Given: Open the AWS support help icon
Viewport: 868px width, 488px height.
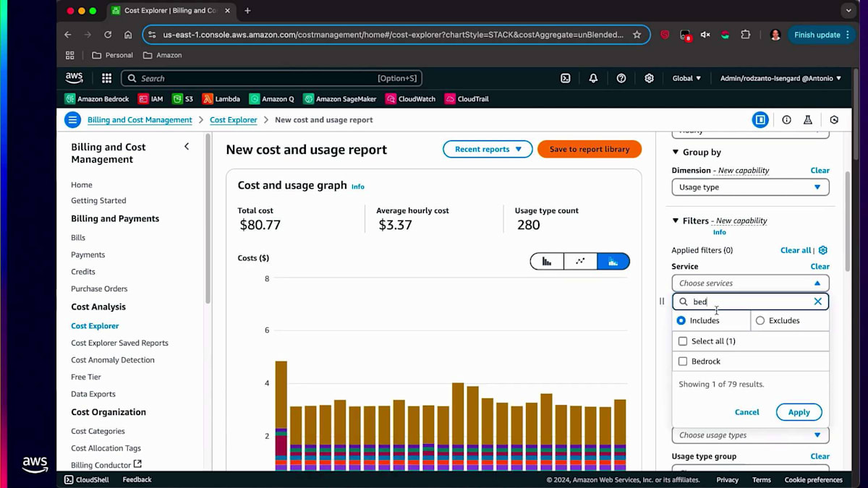Looking at the screenshot, I should point(621,78).
